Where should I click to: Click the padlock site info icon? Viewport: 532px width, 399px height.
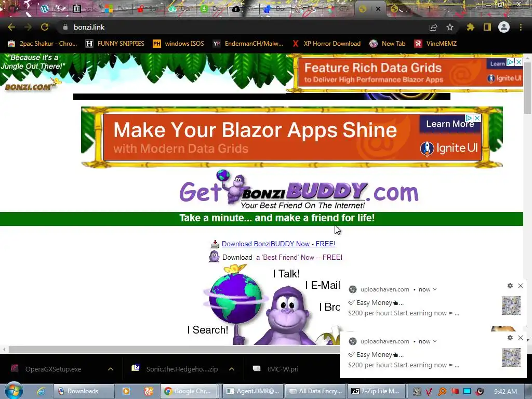tap(65, 27)
